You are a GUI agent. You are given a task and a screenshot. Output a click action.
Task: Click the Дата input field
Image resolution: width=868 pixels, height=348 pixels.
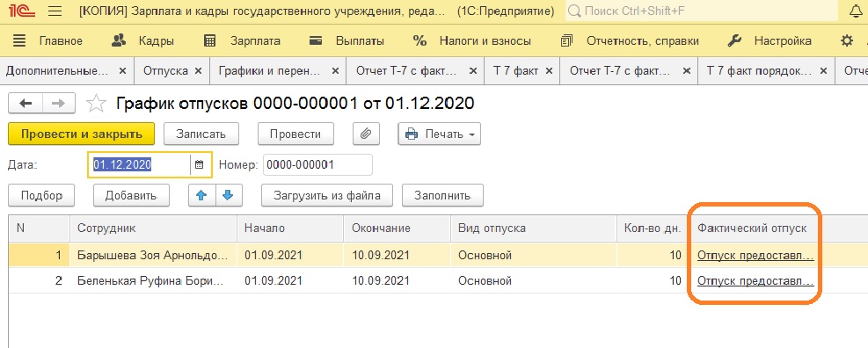141,164
